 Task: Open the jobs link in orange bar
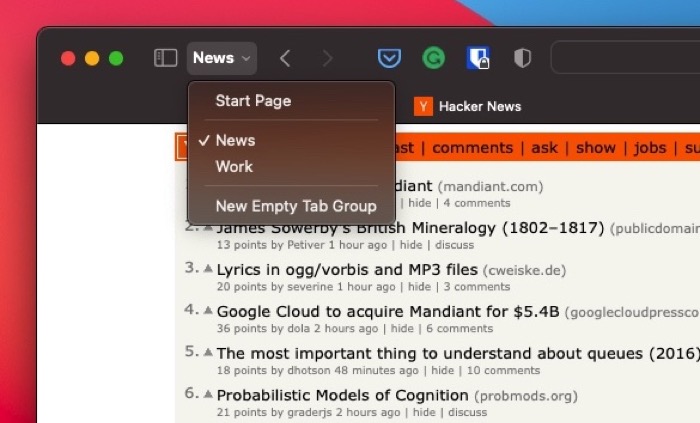click(x=650, y=148)
